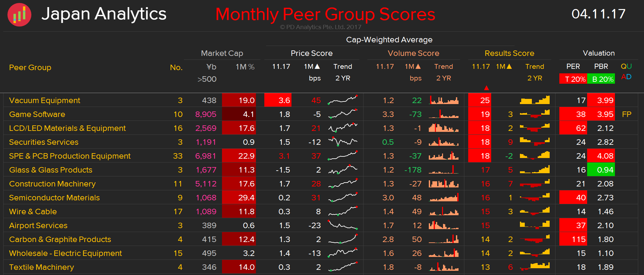This screenshot has width=644, height=275.
Task: Click the Carbon & Graphite Products link
Action: point(60,239)
